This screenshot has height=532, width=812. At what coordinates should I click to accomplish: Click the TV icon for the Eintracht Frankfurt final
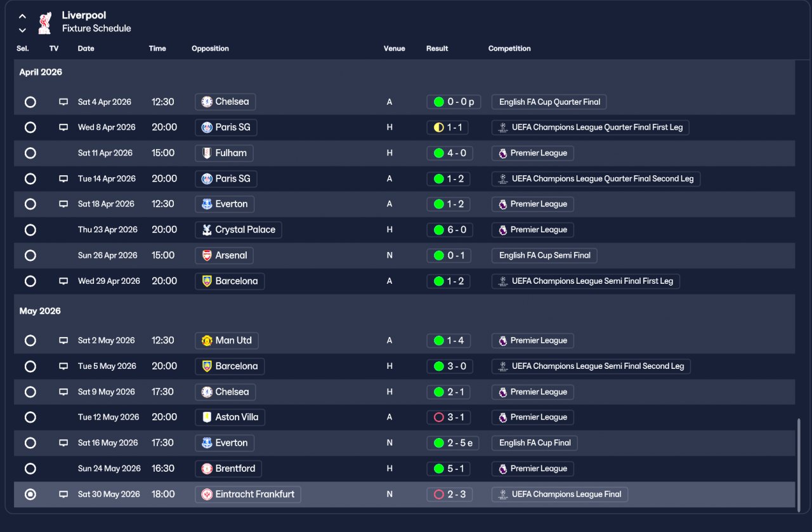[63, 494]
